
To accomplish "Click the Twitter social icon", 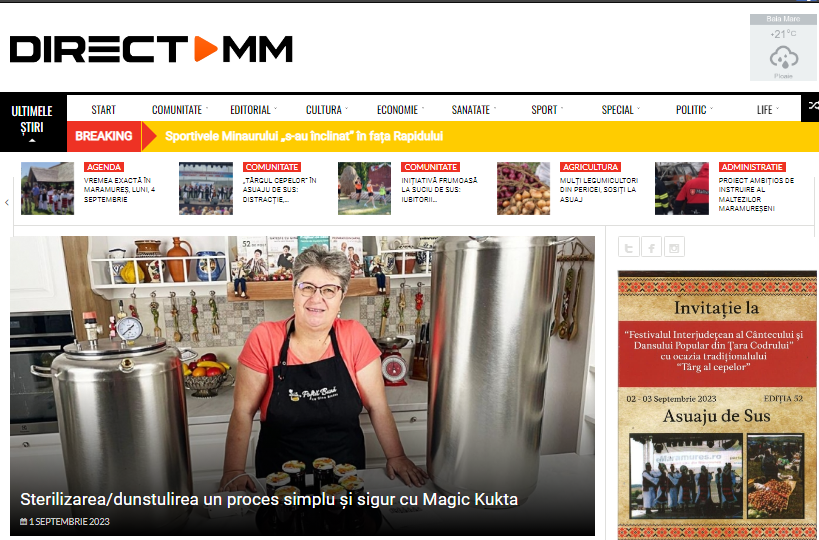I will (x=628, y=247).
